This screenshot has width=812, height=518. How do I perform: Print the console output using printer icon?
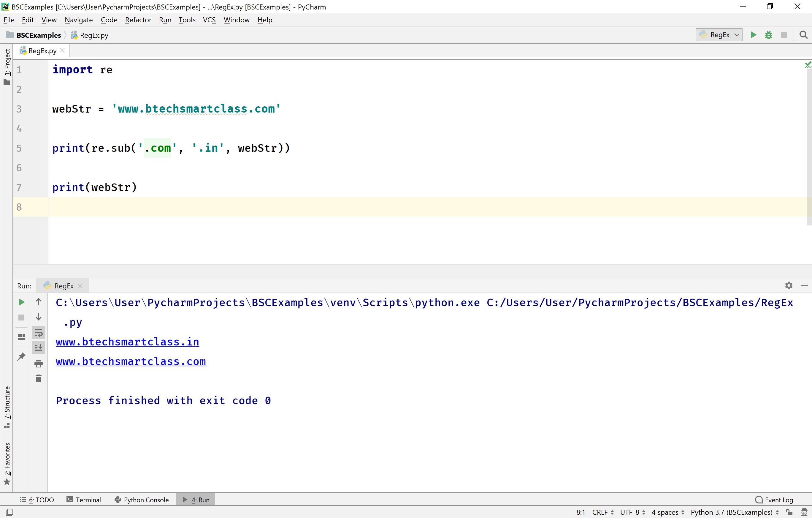pos(39,364)
